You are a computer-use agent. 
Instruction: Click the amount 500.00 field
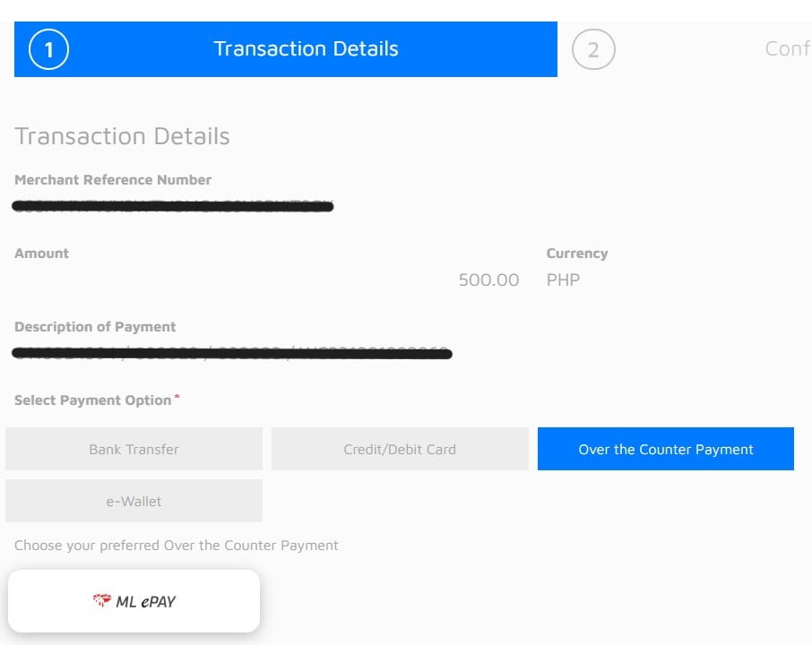(x=488, y=280)
